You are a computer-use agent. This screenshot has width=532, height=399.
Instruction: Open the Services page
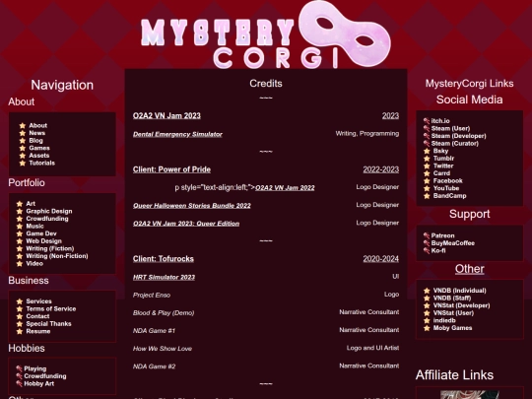point(38,301)
